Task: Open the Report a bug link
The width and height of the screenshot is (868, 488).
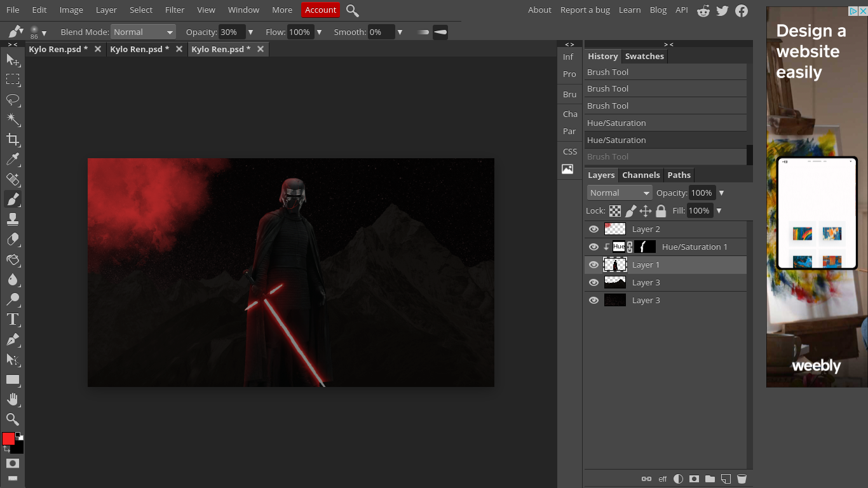Action: [585, 10]
